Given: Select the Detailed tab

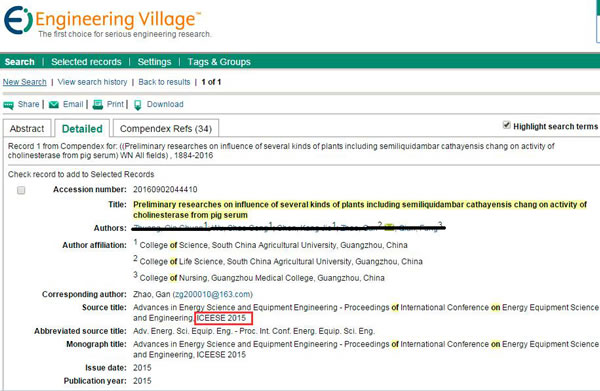Looking at the screenshot, I should click(x=82, y=129).
